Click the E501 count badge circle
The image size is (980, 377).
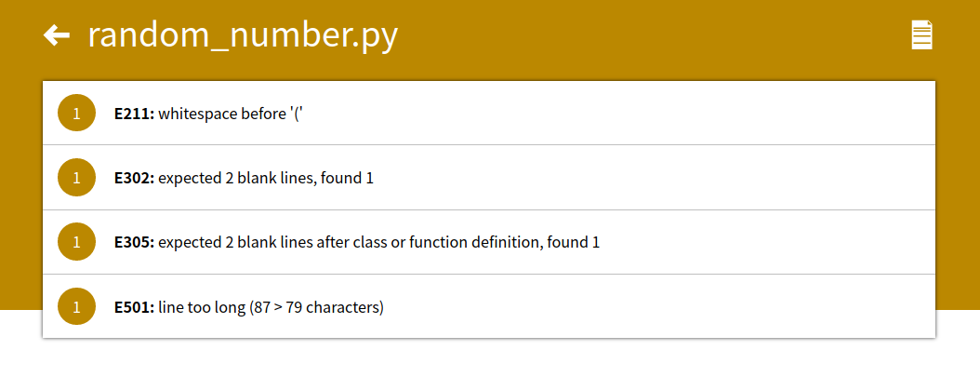77,306
